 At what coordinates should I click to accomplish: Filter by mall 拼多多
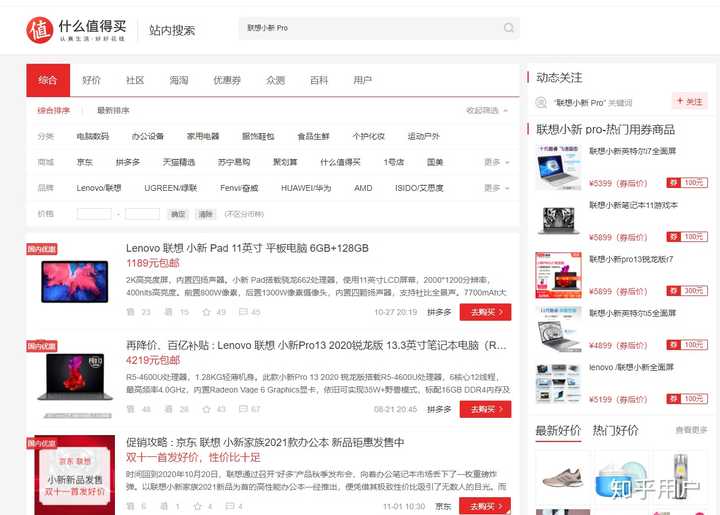pos(128,162)
